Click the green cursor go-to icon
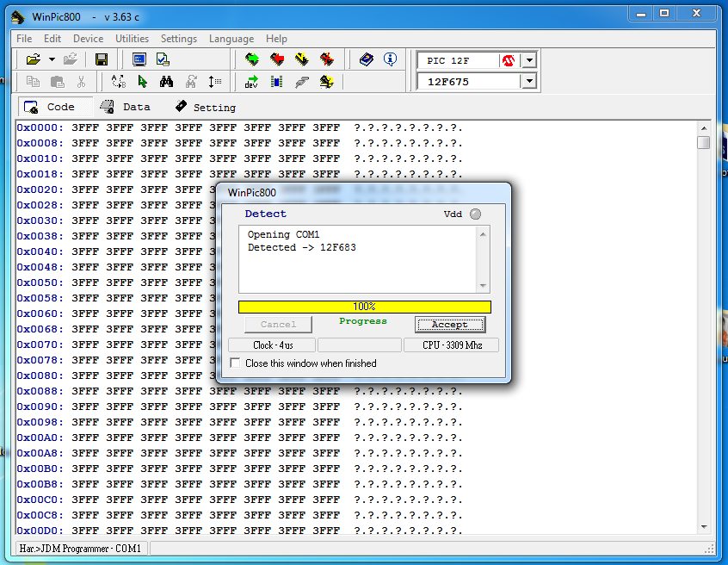 pos(143,82)
